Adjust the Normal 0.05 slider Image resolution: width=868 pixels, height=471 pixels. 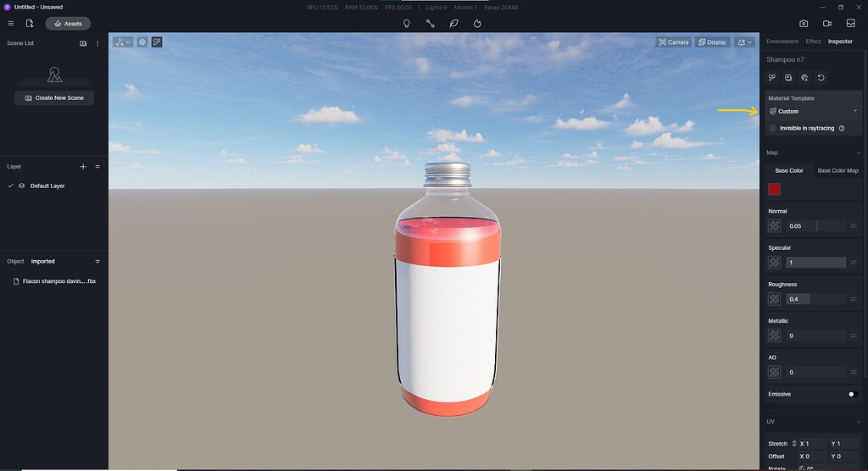815,226
